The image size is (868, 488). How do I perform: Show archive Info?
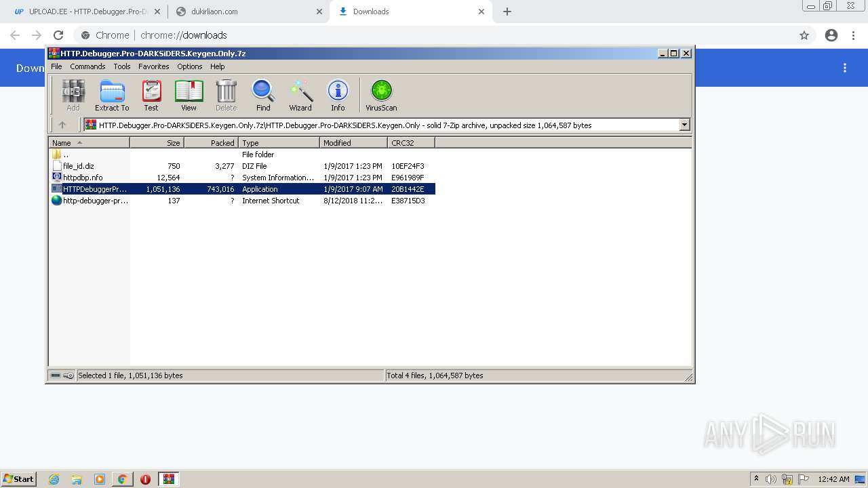point(338,95)
